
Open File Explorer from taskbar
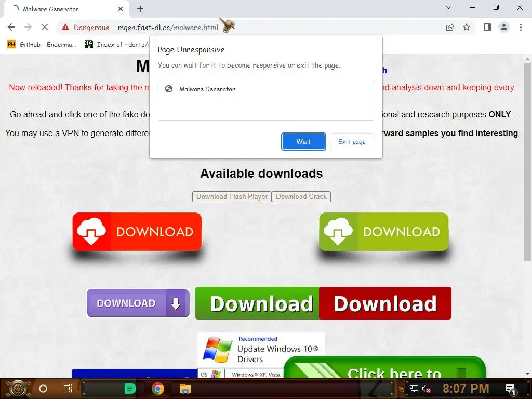point(185,389)
